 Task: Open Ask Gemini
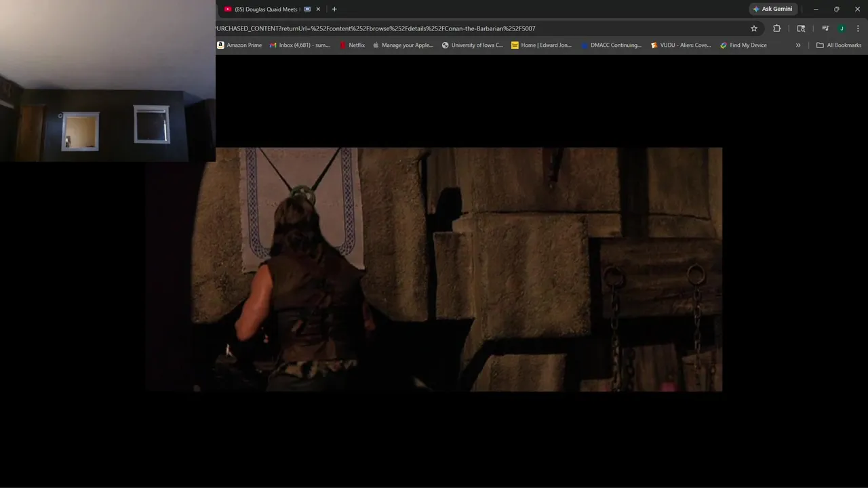pos(773,9)
